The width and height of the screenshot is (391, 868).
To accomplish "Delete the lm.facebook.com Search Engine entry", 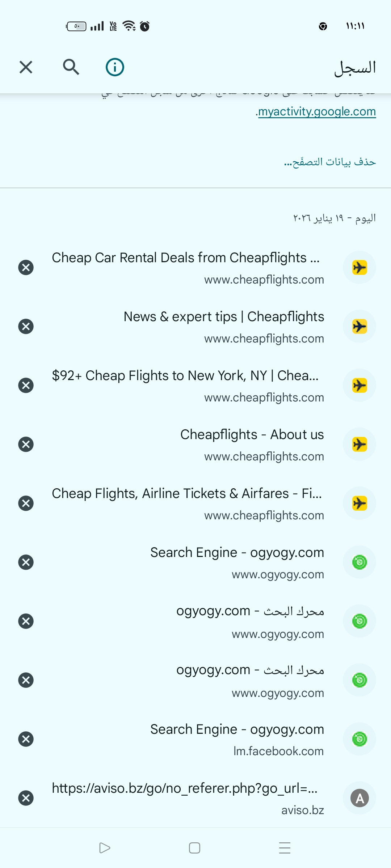I will 26,739.
